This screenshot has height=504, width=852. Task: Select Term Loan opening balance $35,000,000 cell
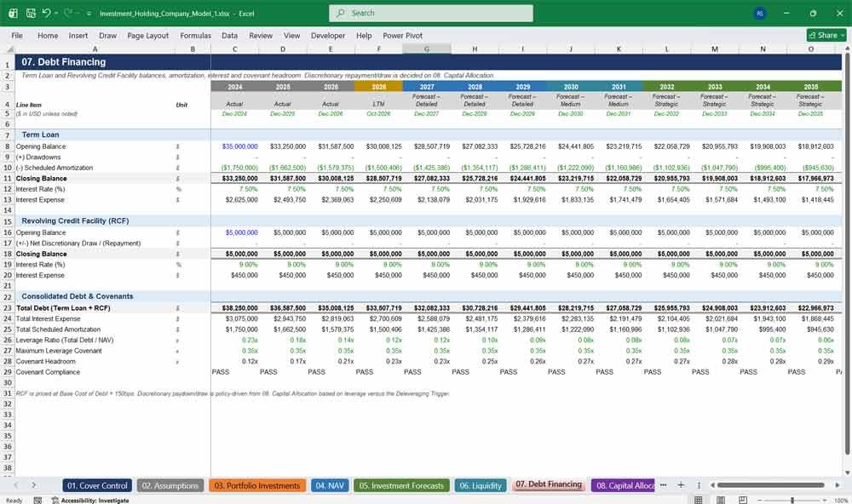[235, 146]
